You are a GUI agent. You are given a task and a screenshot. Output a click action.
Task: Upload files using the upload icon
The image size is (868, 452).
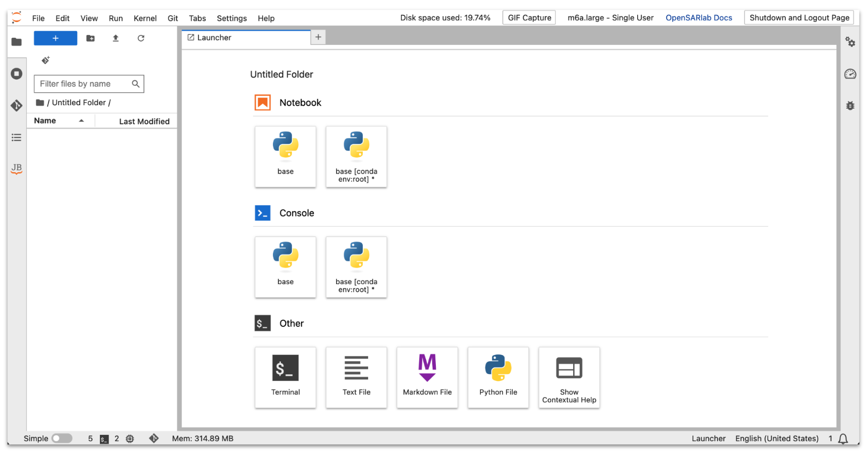tap(115, 38)
